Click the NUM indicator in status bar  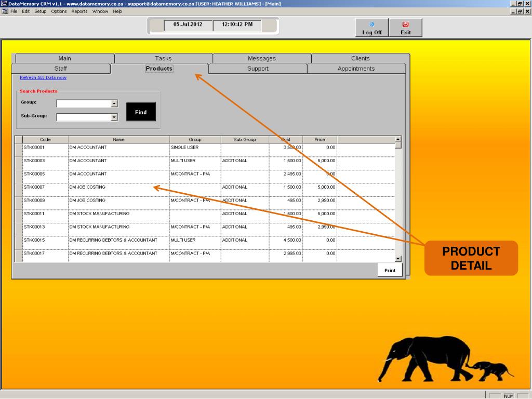pos(509,396)
